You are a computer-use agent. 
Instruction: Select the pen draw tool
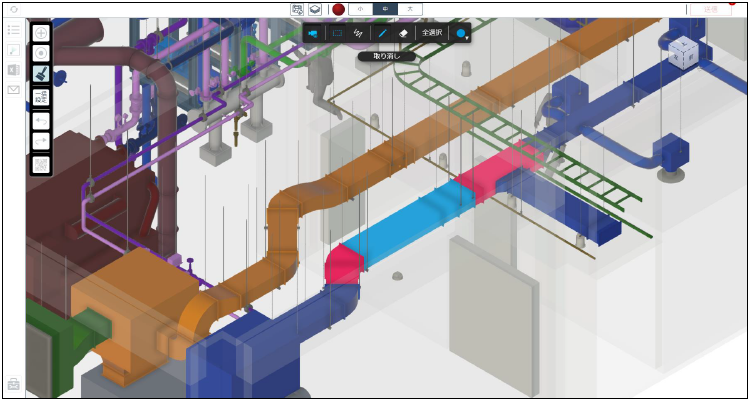click(x=381, y=33)
